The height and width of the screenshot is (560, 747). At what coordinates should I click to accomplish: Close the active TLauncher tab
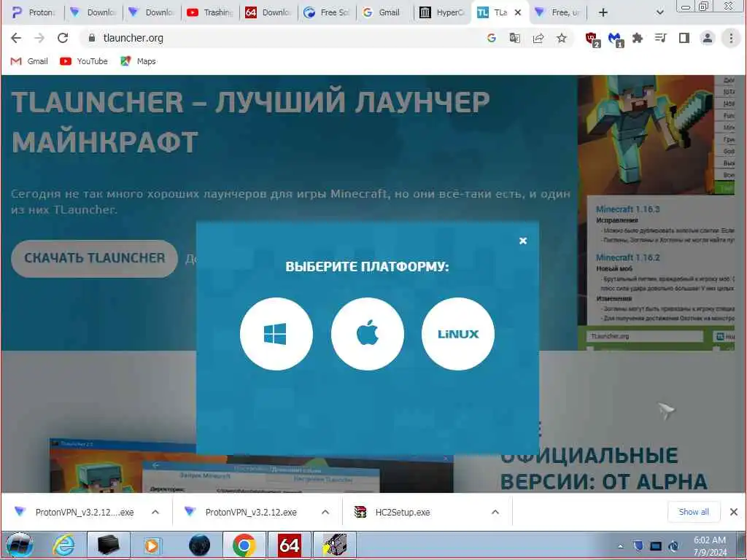point(518,12)
